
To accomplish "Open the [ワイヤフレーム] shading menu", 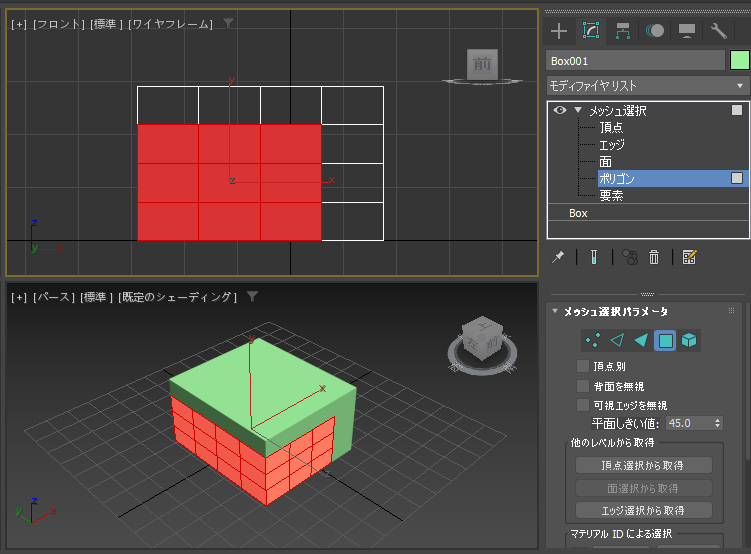I will (171, 24).
